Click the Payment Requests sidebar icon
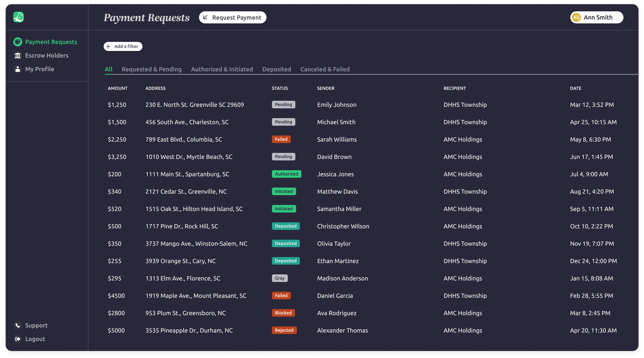The height and width of the screenshot is (358, 644). point(18,42)
